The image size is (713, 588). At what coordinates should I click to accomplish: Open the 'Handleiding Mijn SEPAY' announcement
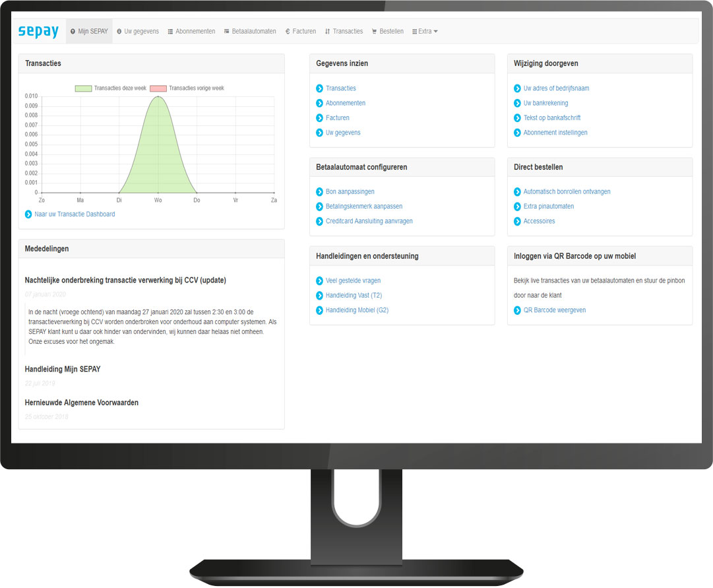pos(62,369)
